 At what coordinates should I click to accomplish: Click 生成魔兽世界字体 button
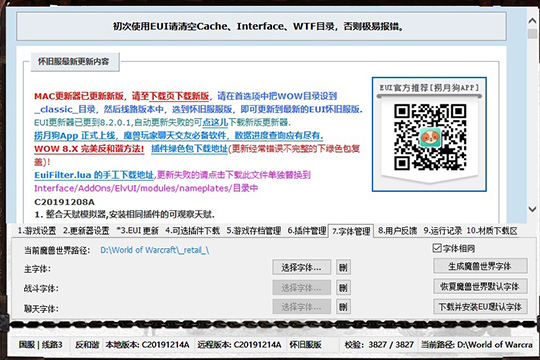[x=480, y=266]
